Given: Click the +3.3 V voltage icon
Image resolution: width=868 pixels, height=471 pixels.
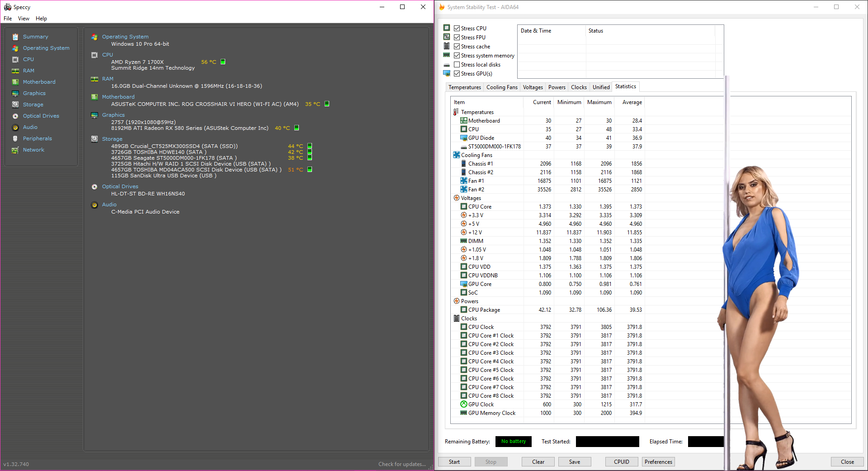Looking at the screenshot, I should tap(464, 215).
